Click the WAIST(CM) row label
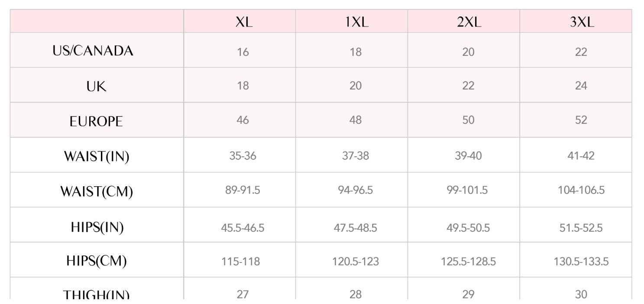Image resolution: width=644 pixels, height=304 pixels. coord(96,191)
